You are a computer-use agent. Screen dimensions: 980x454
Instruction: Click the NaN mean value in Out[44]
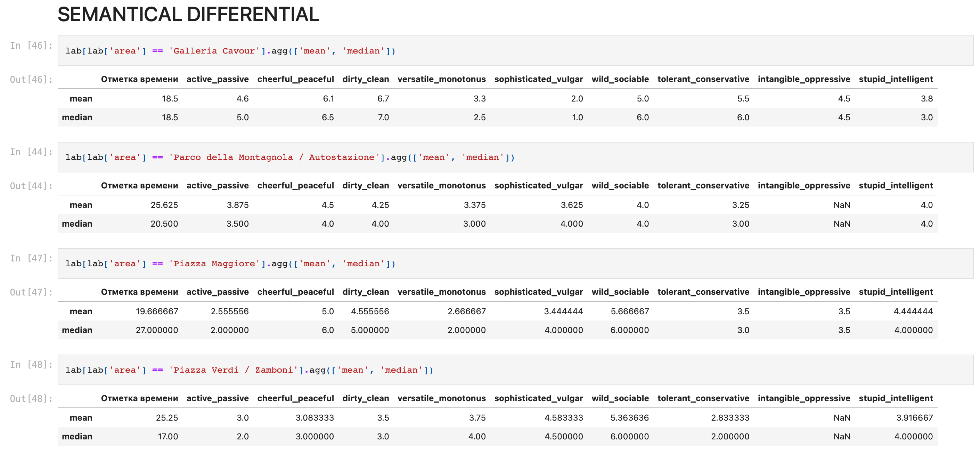point(842,205)
